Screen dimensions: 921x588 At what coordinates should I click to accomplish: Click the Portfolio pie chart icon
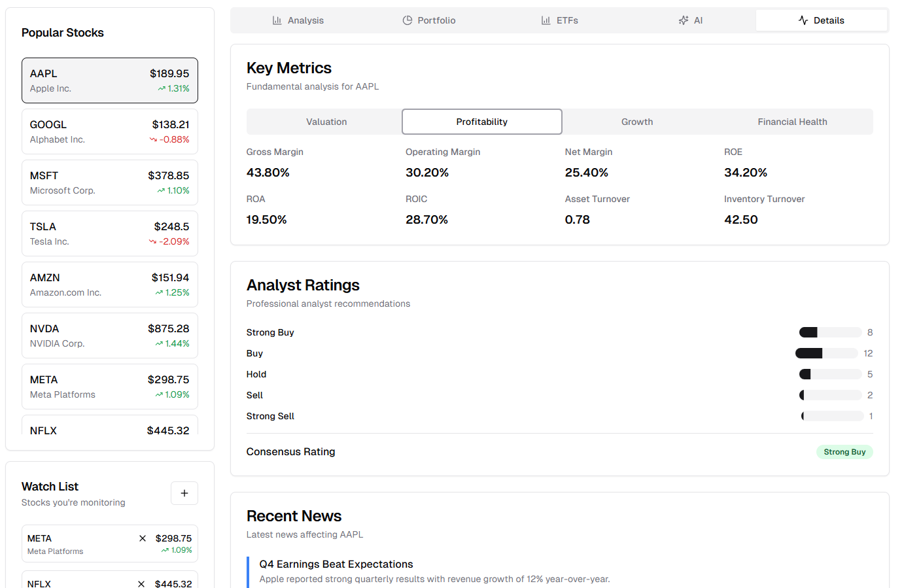(408, 20)
